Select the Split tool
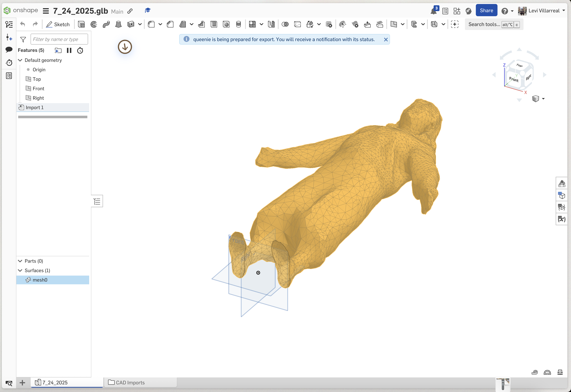The height and width of the screenshot is (392, 571). 298,24
